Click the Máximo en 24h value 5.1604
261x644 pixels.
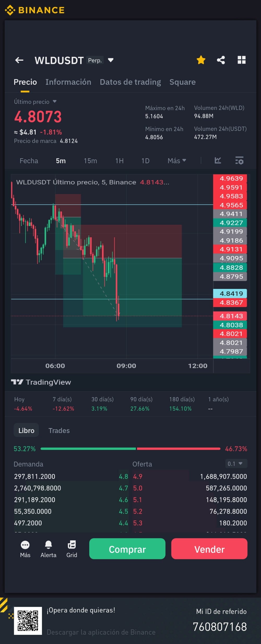click(x=154, y=116)
